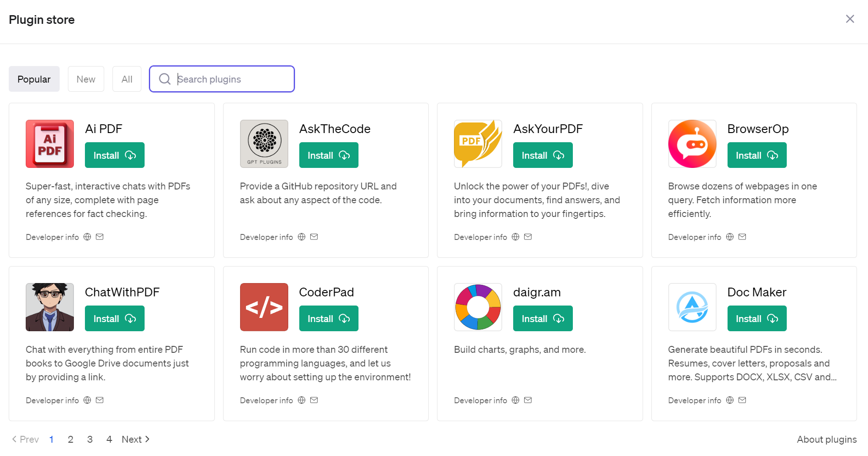
Task: Click the Prev pagination link
Action: click(25, 439)
